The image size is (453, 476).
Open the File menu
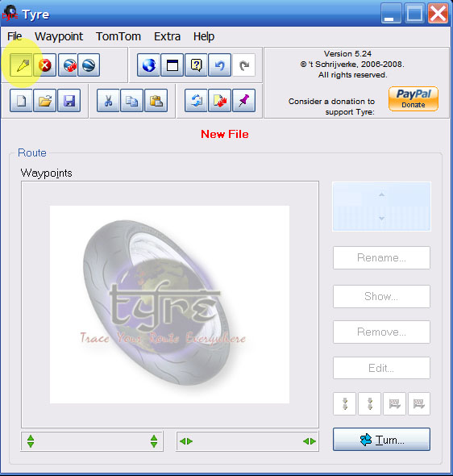pos(15,36)
